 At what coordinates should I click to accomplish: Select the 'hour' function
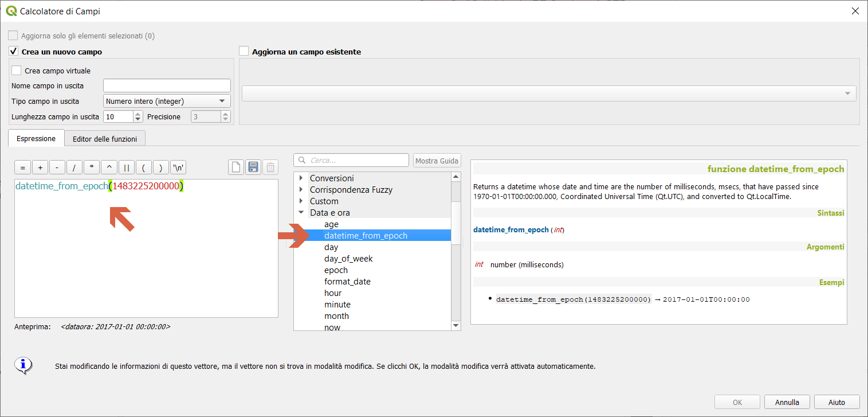[x=333, y=293]
